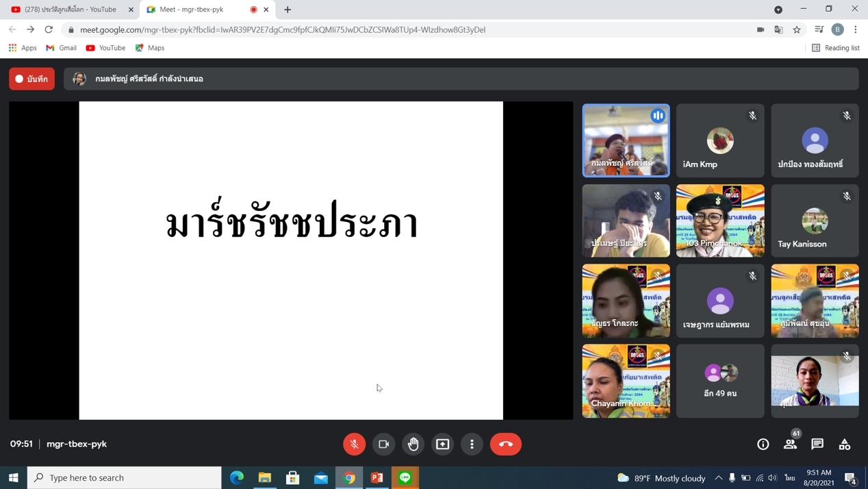The width and height of the screenshot is (868, 489).
Task: Click the 103 Pimchanok video tile
Action: click(720, 221)
